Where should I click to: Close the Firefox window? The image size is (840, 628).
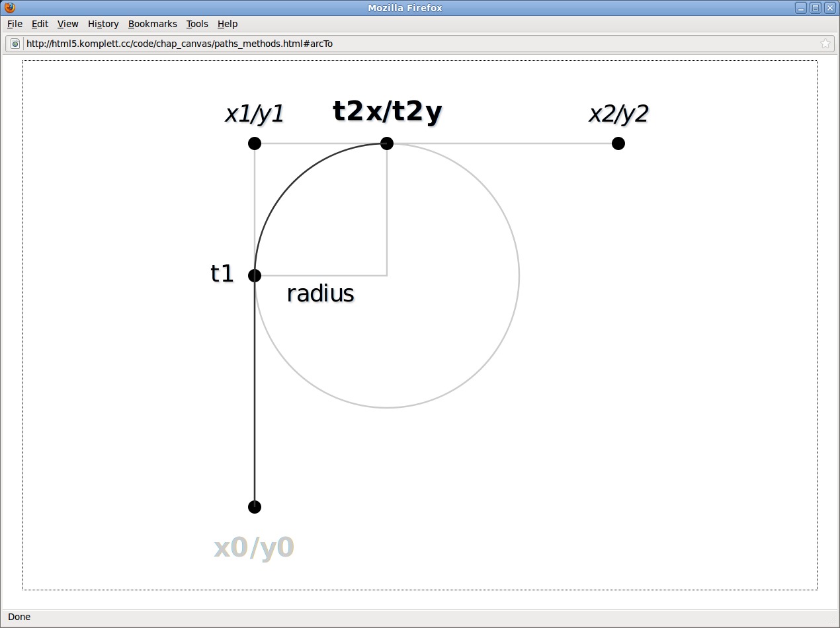click(x=829, y=8)
